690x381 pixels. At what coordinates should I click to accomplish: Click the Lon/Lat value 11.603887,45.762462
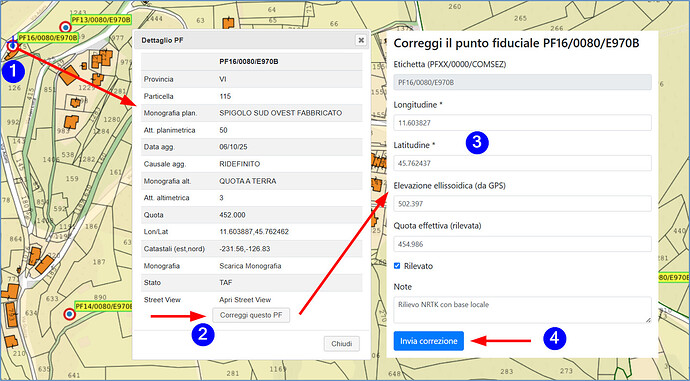pyautogui.click(x=254, y=231)
